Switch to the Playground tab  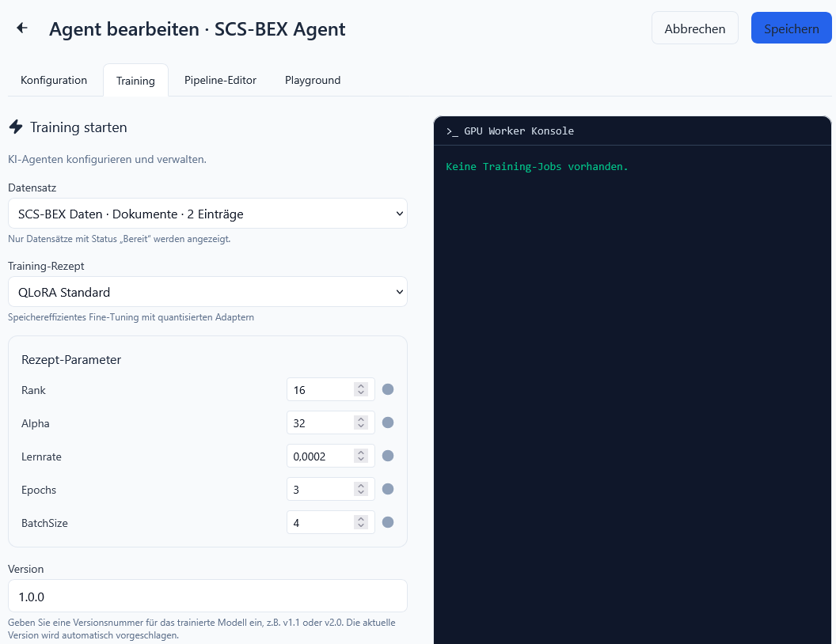coord(313,80)
